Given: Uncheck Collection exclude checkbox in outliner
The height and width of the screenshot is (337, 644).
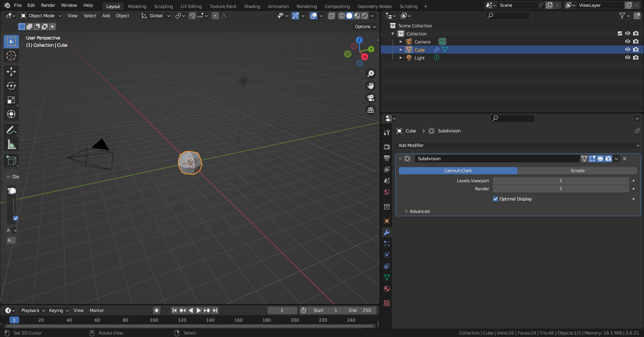Looking at the screenshot, I should pyautogui.click(x=620, y=33).
